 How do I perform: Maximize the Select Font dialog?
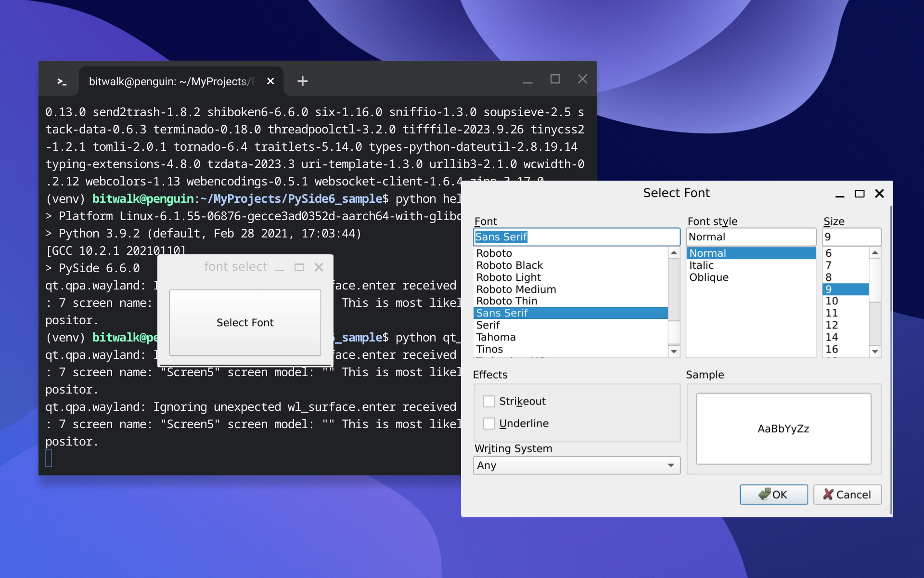click(x=859, y=194)
